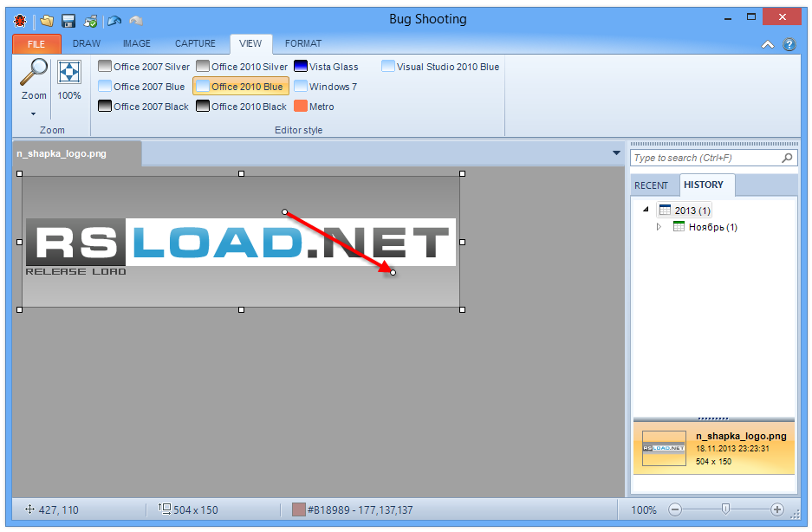
Task: Click the Bug Shooting ladybug app icon
Action: [21, 21]
